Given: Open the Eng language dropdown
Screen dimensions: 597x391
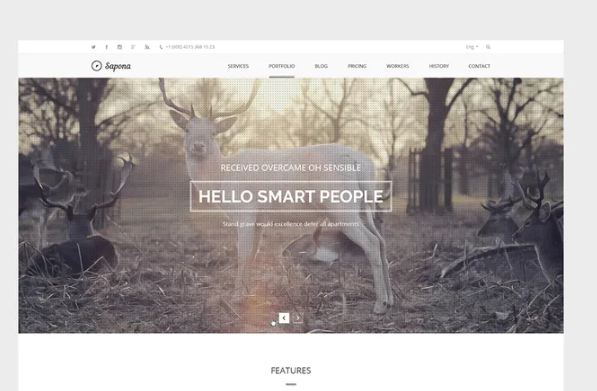Looking at the screenshot, I should pos(472,47).
